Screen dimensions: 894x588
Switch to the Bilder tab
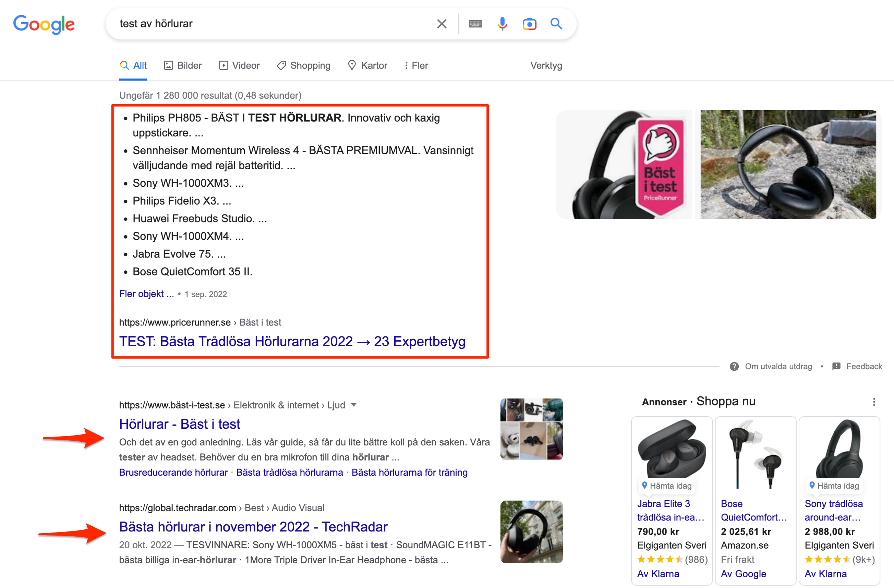coord(183,65)
